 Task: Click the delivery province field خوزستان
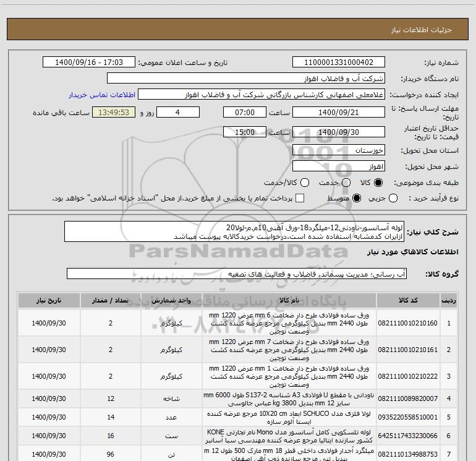click(x=339, y=150)
